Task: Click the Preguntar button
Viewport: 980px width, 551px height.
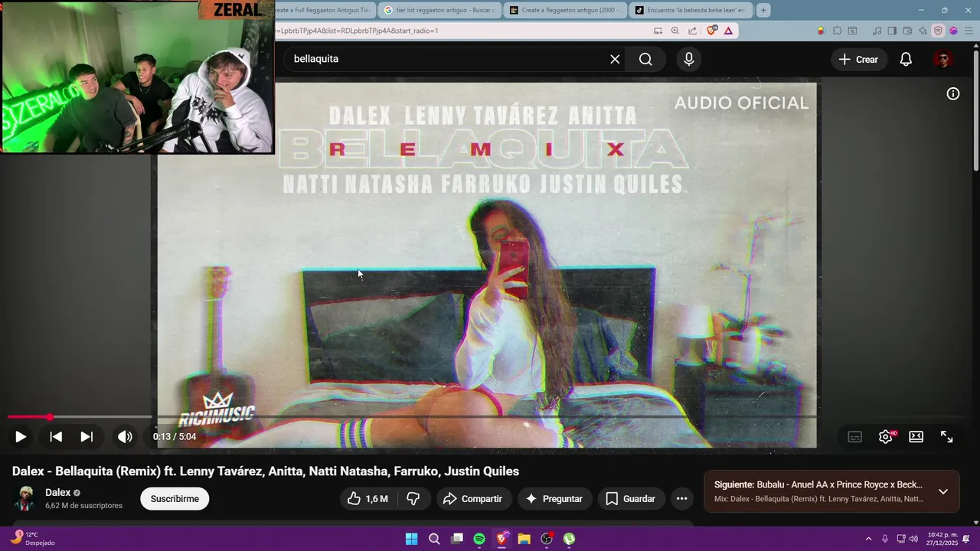Action: pyautogui.click(x=554, y=499)
